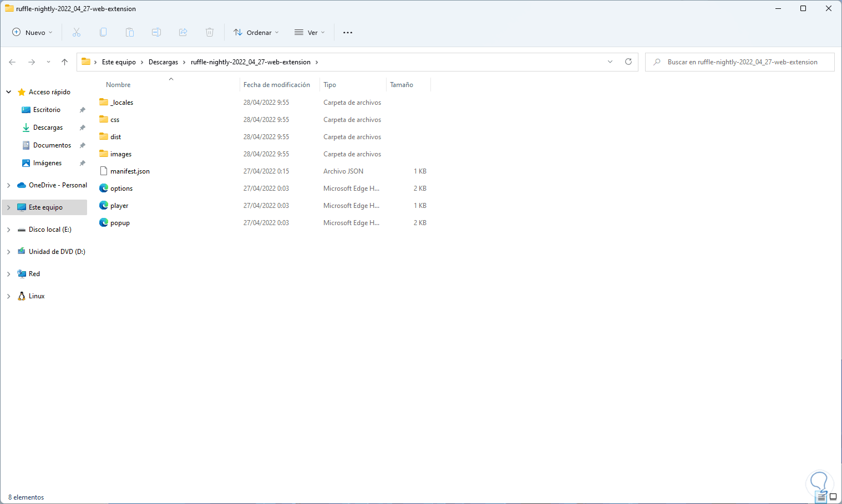Click the search magnifier icon

click(x=657, y=62)
